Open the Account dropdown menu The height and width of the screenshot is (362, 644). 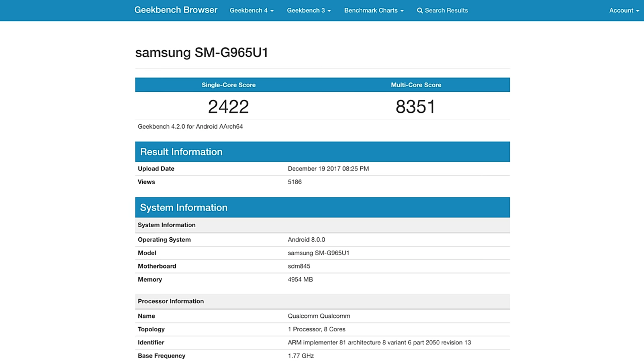624,10
